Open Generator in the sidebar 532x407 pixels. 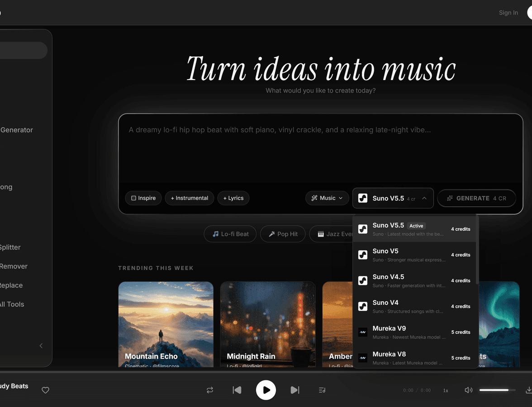pyautogui.click(x=17, y=130)
